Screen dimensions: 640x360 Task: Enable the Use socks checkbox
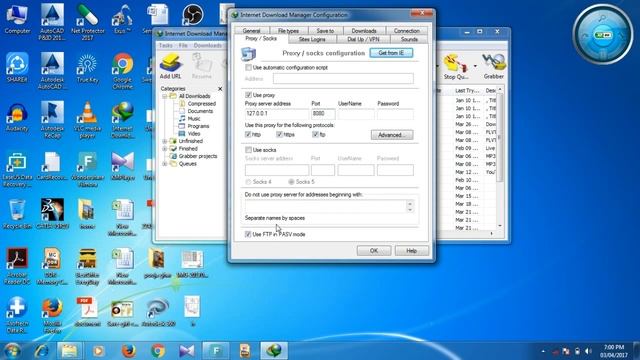point(248,150)
